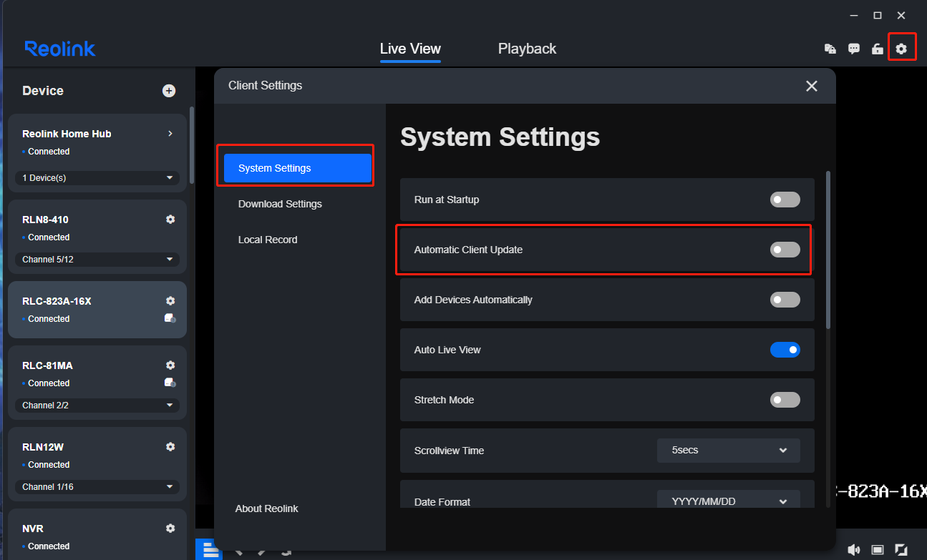Enable Automatic Client Update switch
This screenshot has width=927, height=560.
pyautogui.click(x=785, y=250)
